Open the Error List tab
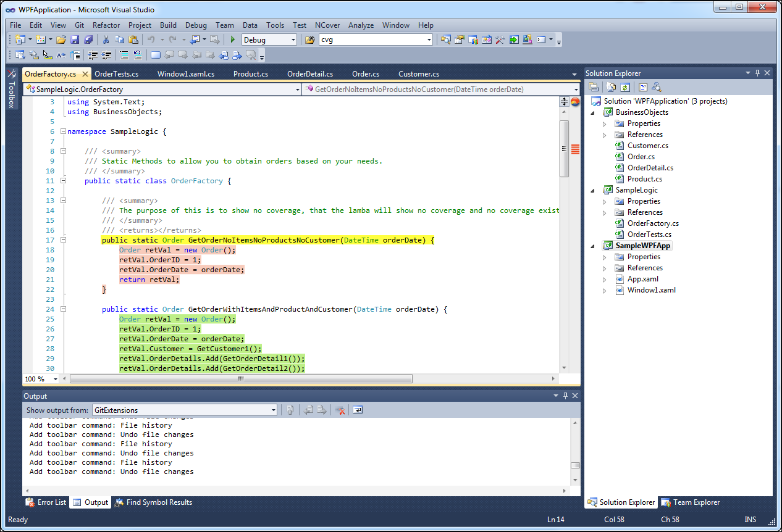Image resolution: width=782 pixels, height=532 pixels. (x=46, y=502)
